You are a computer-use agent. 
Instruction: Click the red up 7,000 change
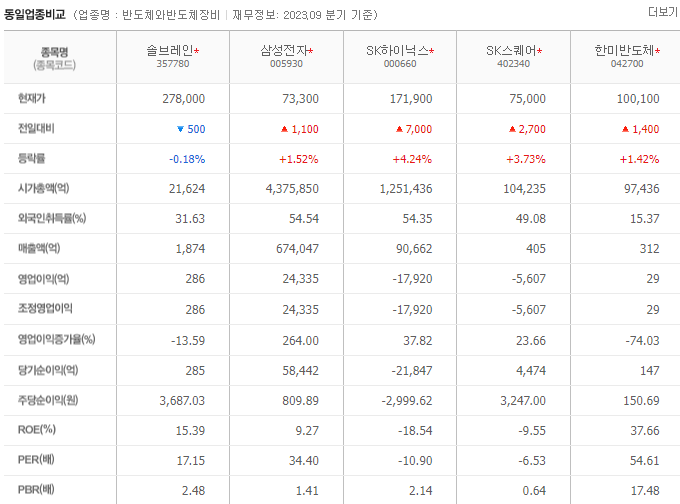point(414,129)
